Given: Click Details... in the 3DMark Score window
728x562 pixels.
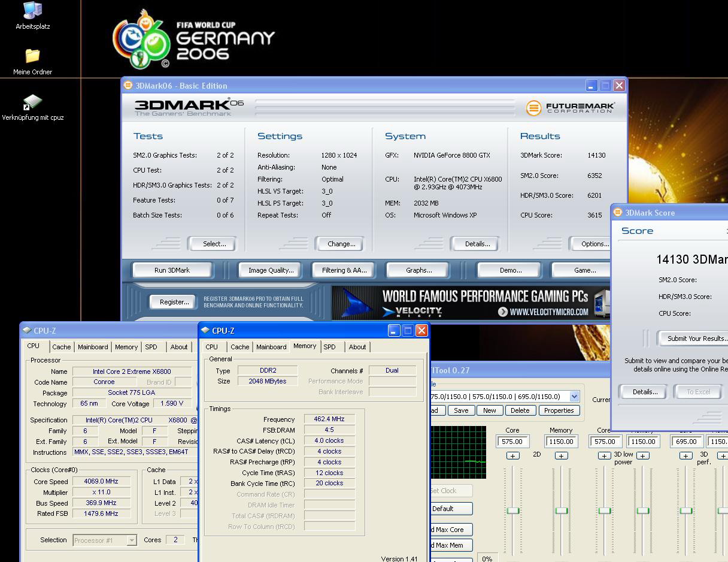Looking at the screenshot, I should (645, 392).
